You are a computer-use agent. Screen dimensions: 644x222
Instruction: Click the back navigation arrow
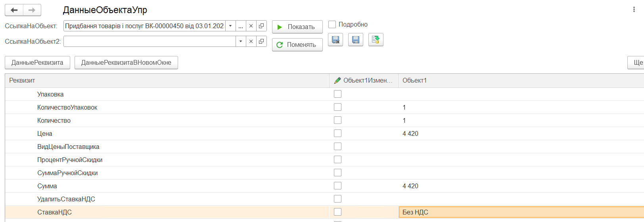pyautogui.click(x=14, y=10)
